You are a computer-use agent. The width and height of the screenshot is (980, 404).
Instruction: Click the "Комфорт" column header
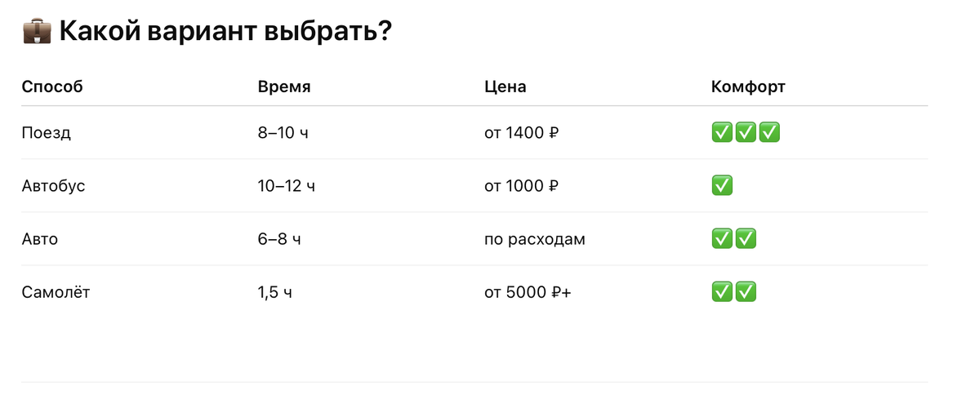click(748, 87)
